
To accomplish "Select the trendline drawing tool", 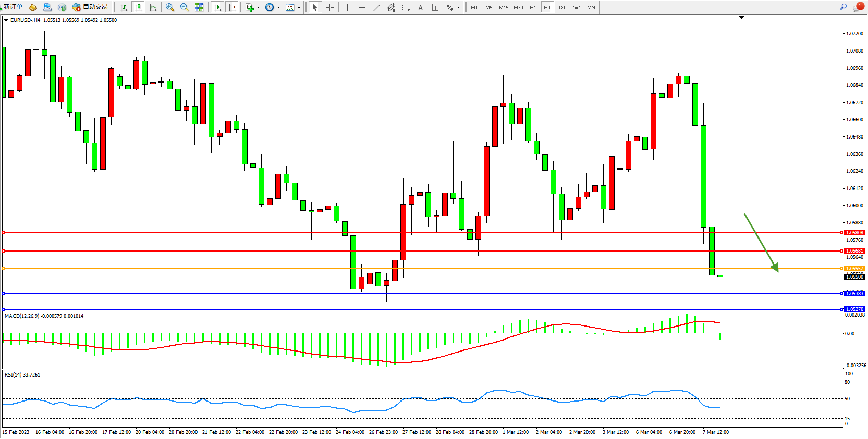I will 376,7.
